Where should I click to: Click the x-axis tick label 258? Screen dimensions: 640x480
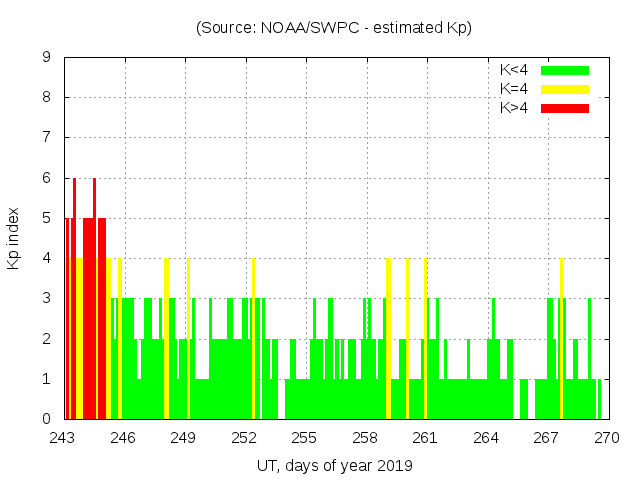(x=366, y=438)
